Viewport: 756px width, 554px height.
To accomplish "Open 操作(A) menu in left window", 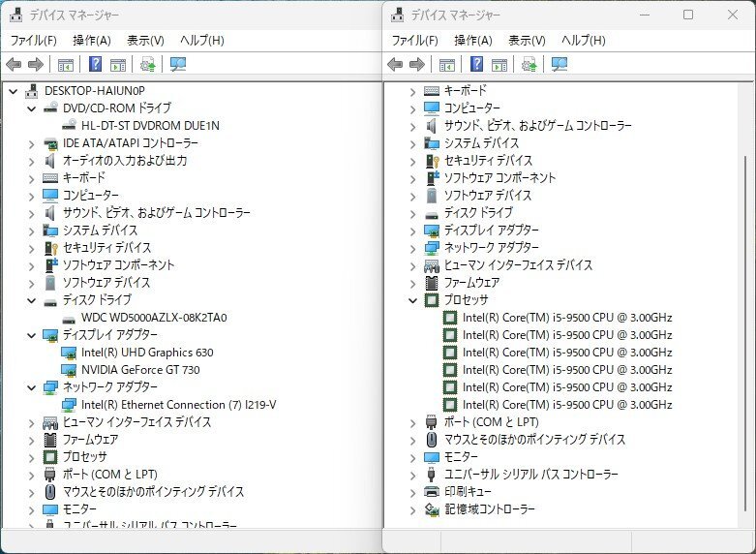I will (x=92, y=40).
